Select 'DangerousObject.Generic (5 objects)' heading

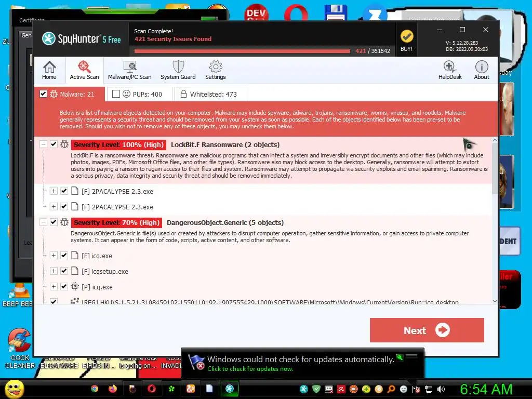click(x=225, y=222)
